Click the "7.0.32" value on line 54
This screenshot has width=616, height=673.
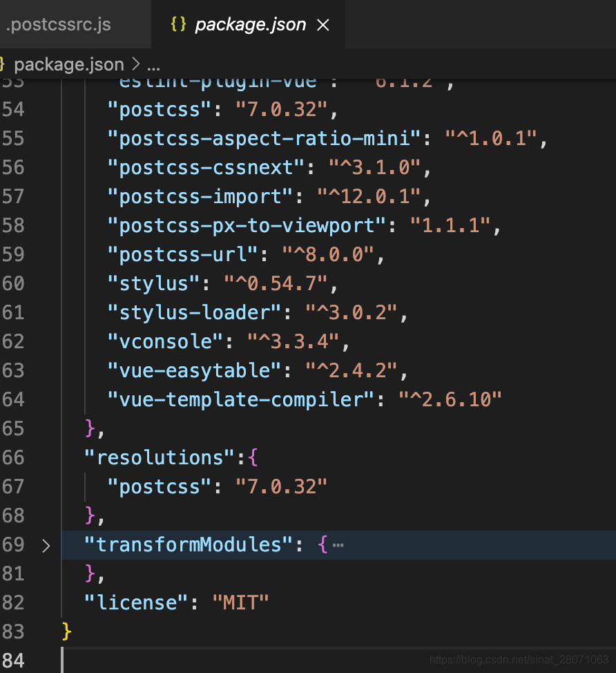[281, 109]
